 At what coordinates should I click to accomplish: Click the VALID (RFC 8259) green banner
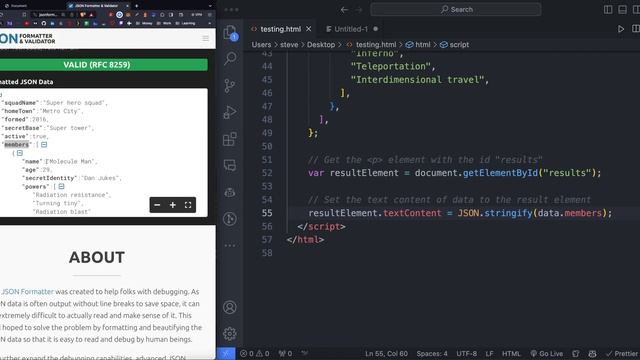[x=104, y=64]
